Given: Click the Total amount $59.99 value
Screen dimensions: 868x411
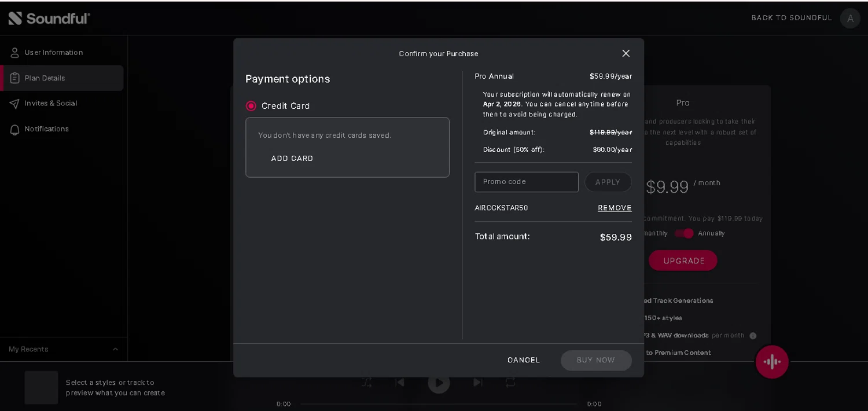Looking at the screenshot, I should tap(616, 237).
